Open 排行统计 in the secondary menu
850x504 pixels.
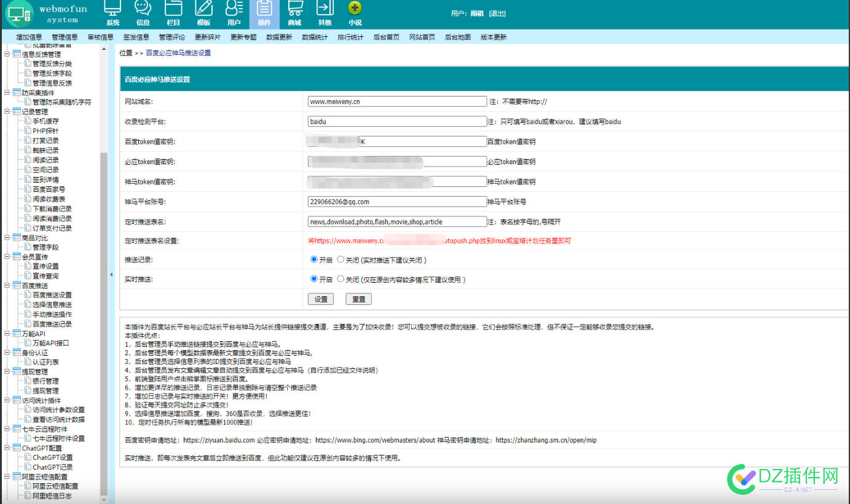(350, 37)
